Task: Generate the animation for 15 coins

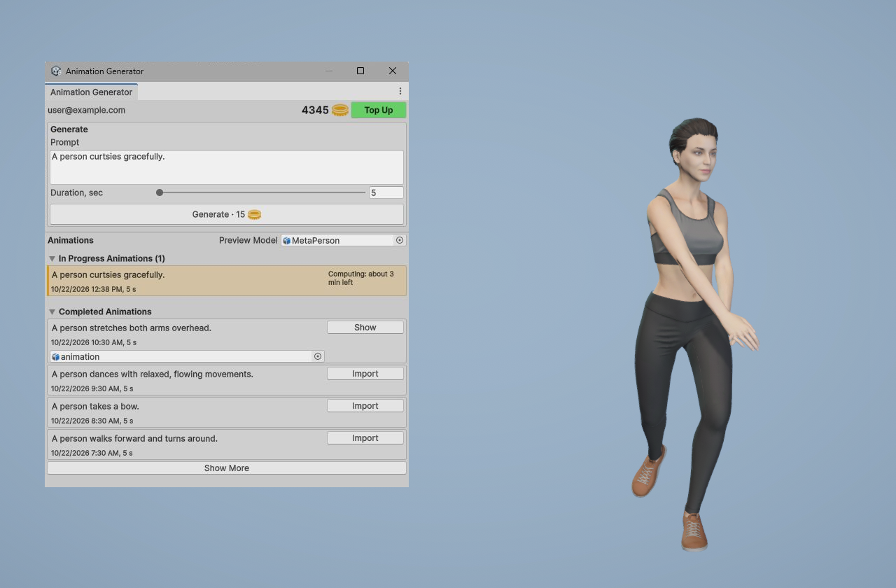Action: click(227, 214)
